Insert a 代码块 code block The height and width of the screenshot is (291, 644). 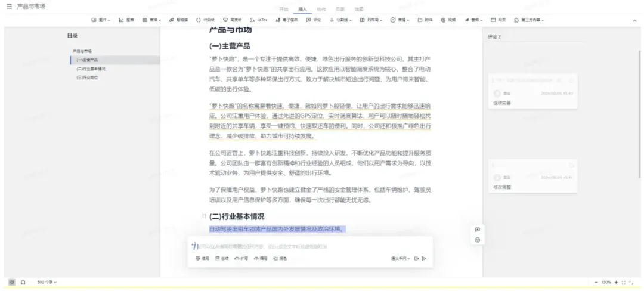tap(204, 20)
